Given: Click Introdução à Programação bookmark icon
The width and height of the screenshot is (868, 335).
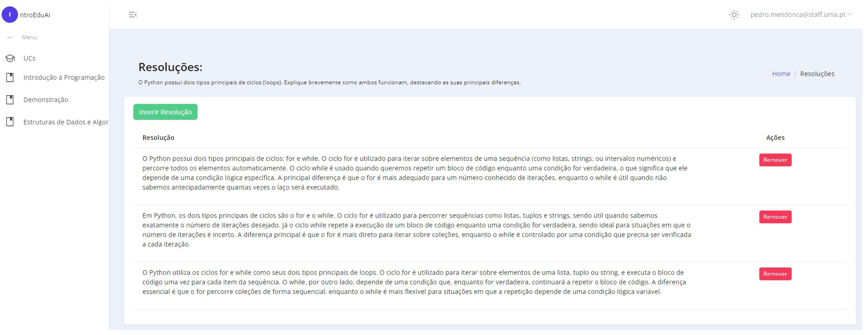Looking at the screenshot, I should [x=10, y=78].
